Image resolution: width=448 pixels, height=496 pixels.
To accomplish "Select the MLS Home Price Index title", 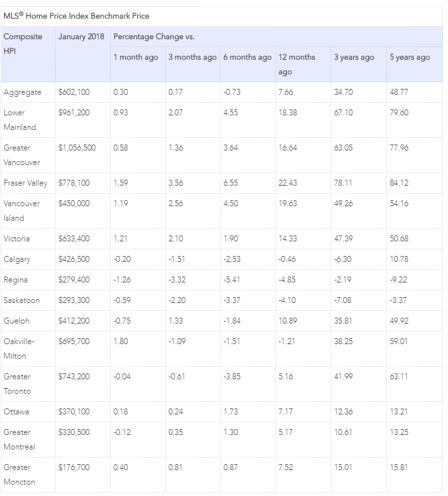I will (x=76, y=16).
